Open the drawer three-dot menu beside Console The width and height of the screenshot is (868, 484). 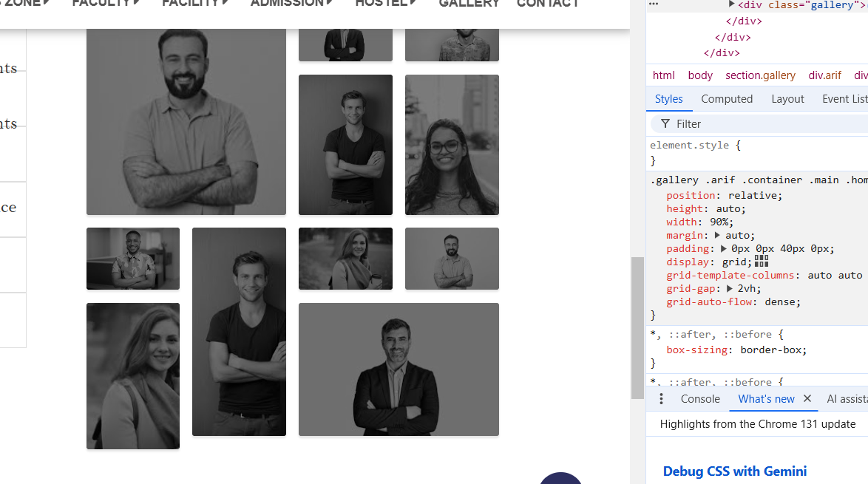[661, 399]
